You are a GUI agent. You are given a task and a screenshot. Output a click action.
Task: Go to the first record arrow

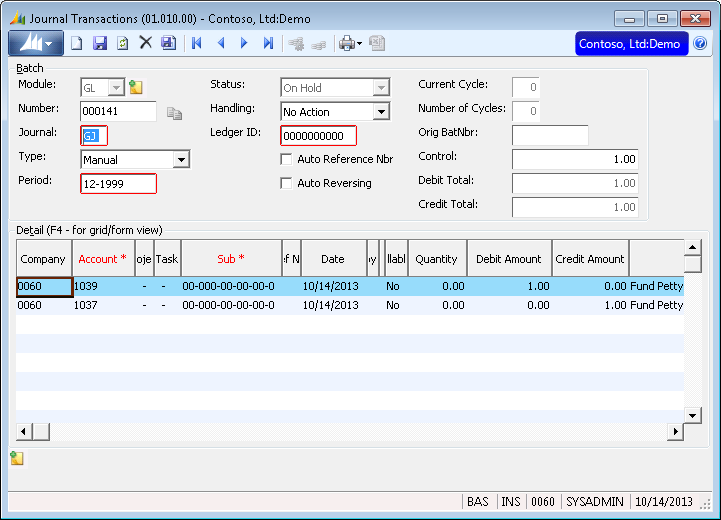tap(197, 43)
